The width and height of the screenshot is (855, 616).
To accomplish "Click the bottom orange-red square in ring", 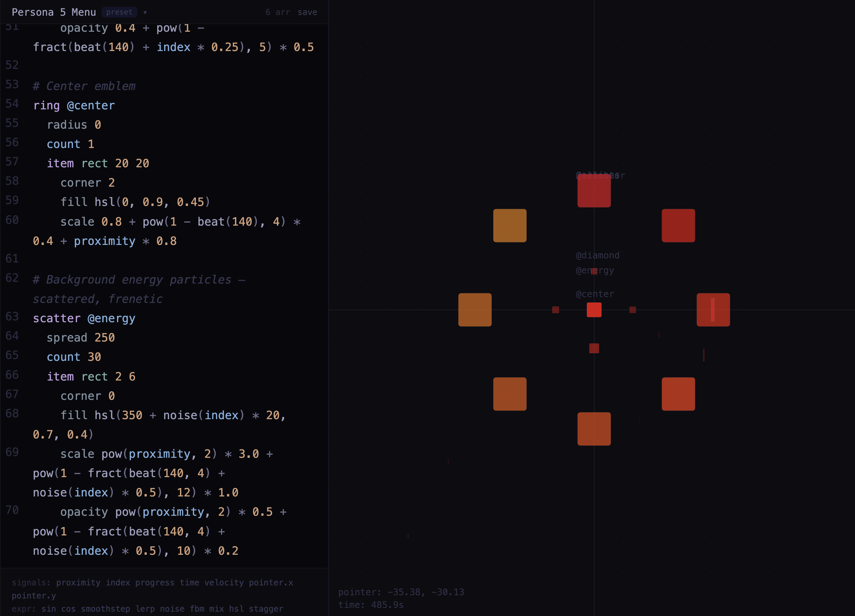I will (x=594, y=429).
